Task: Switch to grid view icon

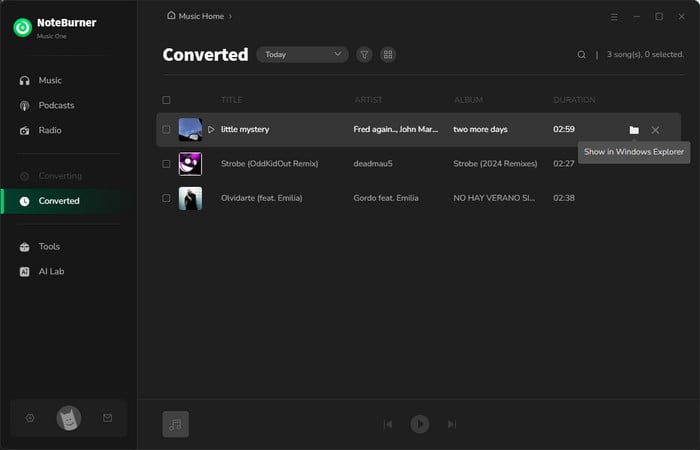Action: pyautogui.click(x=388, y=55)
